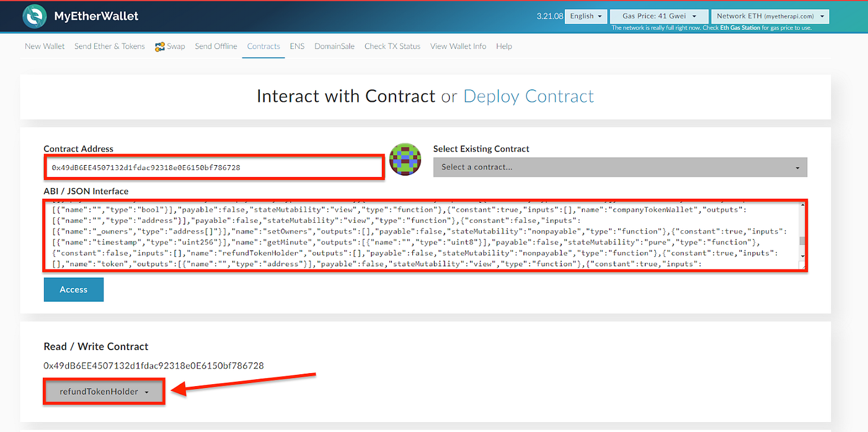Viewport: 868px width, 432px height.
Task: Click the Swap arrows icon
Action: [160, 47]
